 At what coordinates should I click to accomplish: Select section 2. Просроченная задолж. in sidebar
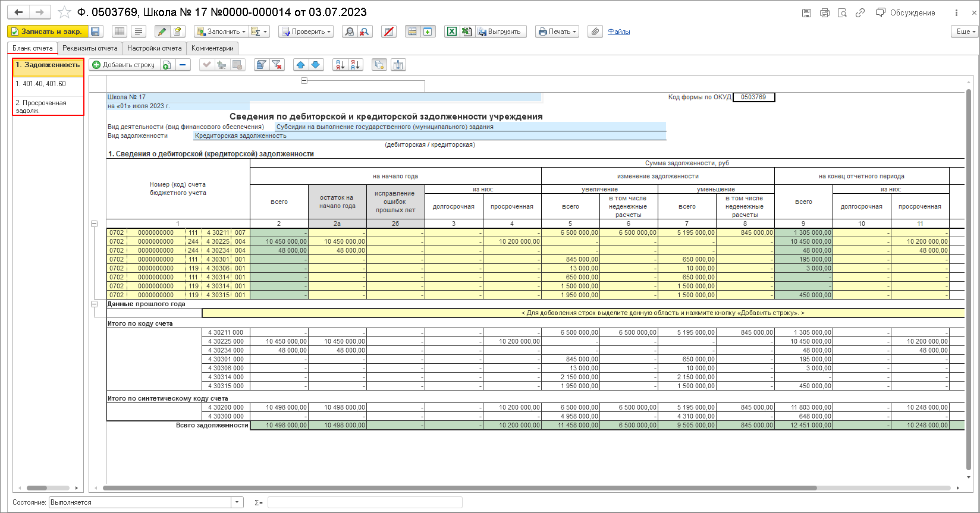(x=41, y=106)
